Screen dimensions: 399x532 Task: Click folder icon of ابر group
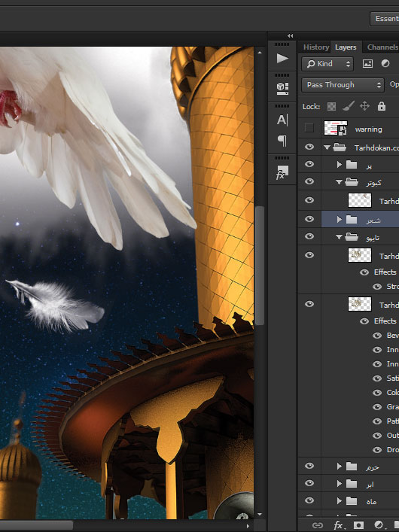pyautogui.click(x=352, y=484)
